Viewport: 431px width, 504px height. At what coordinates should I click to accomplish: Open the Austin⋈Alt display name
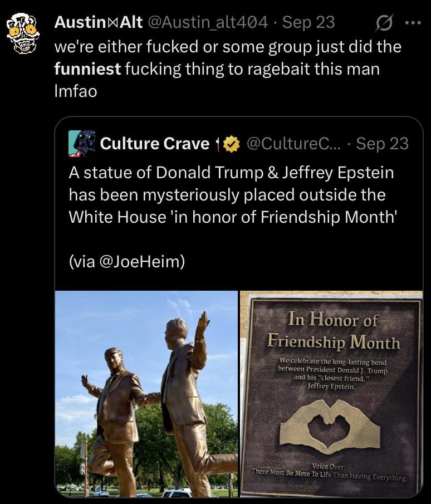point(99,22)
